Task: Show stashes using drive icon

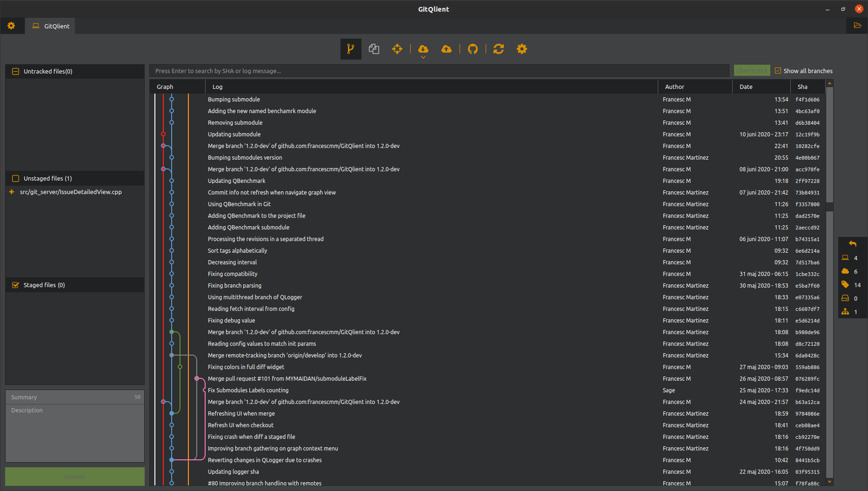Action: click(845, 298)
